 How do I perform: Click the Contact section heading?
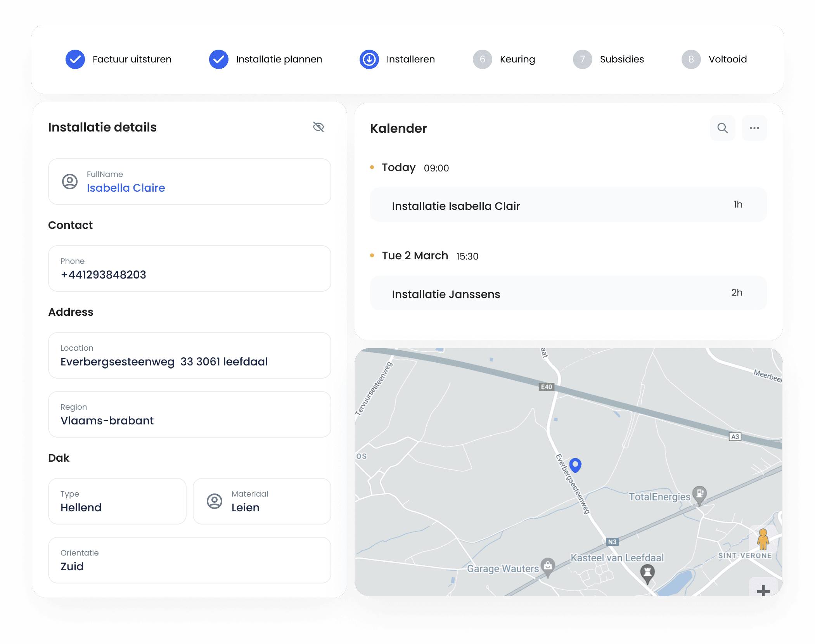[70, 225]
